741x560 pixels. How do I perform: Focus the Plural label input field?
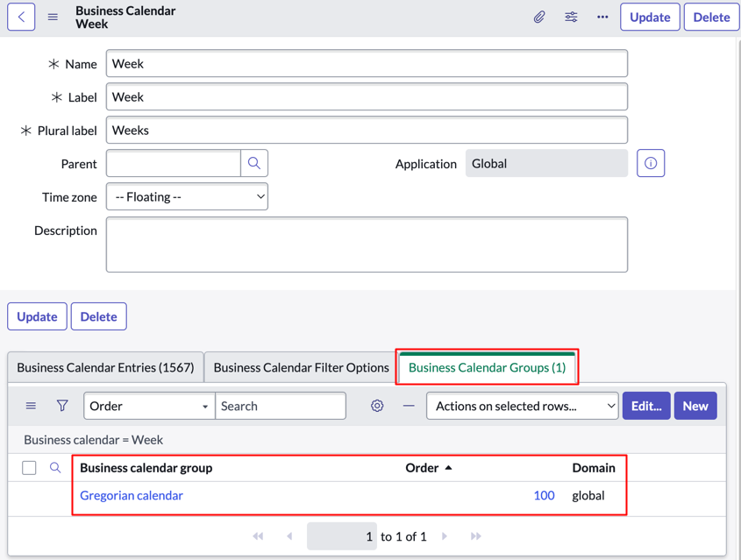[367, 130]
